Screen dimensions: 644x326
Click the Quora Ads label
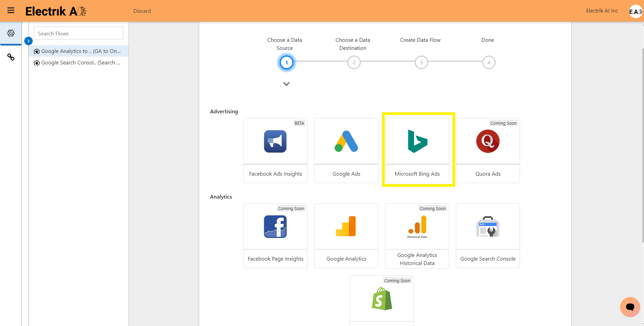(x=488, y=174)
